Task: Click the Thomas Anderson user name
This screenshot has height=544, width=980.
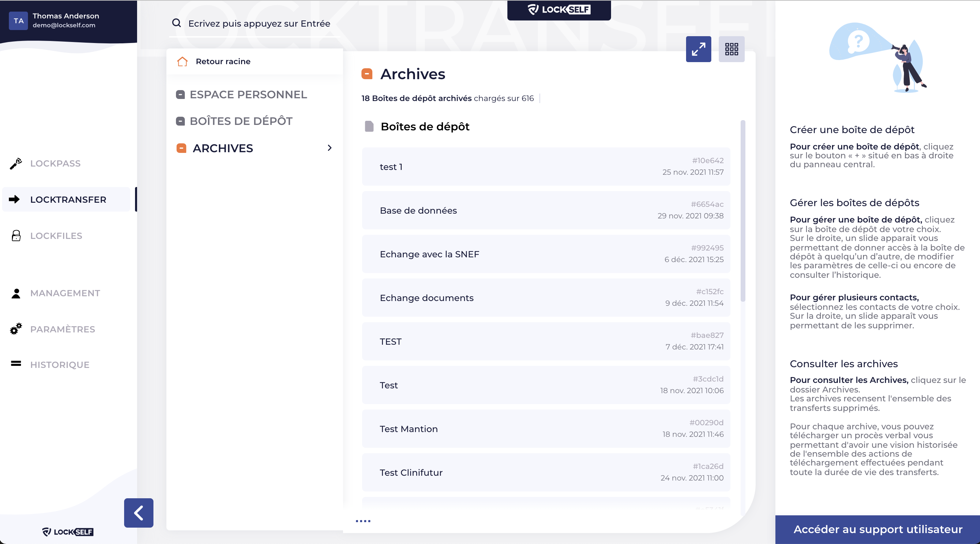Action: [x=66, y=16]
